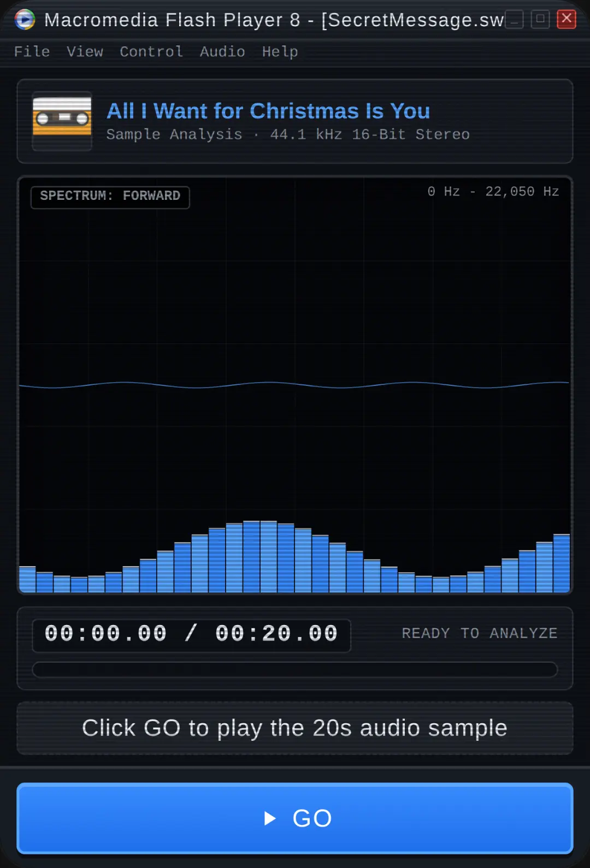This screenshot has height=868, width=590.
Task: Click the Sample Analysis 44.1 kHz subtitle
Action: (288, 134)
